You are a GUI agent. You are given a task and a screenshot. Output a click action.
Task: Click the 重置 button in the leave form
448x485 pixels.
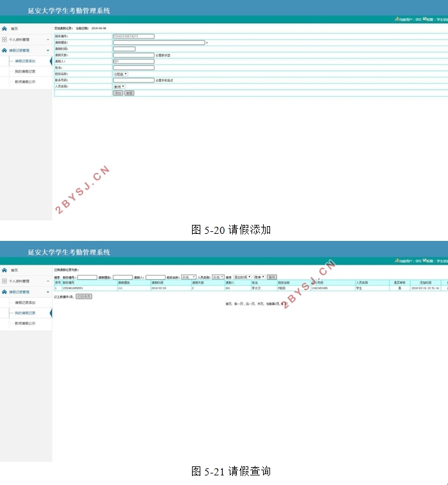pyautogui.click(x=129, y=93)
